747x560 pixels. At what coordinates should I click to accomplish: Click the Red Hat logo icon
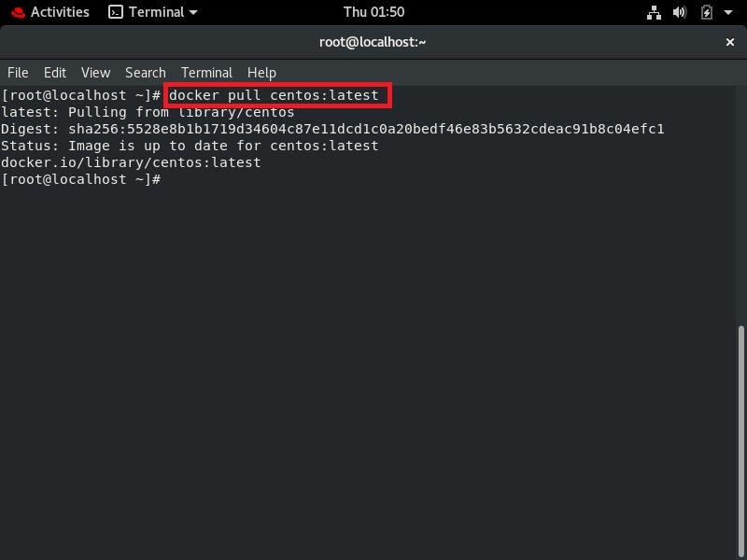pyautogui.click(x=18, y=12)
